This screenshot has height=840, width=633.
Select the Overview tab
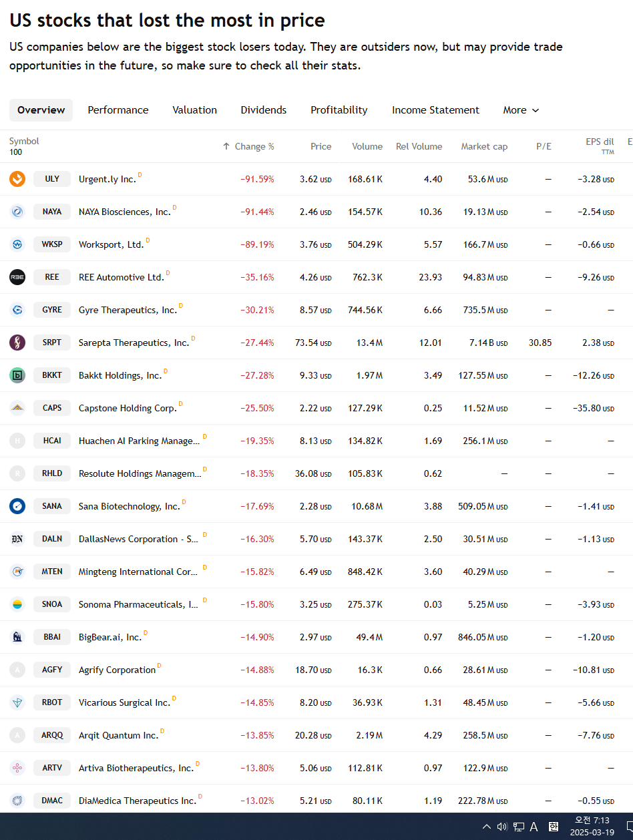[x=41, y=110]
